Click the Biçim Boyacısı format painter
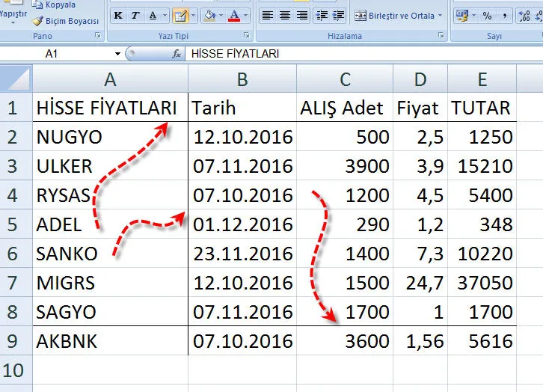This screenshot has width=543, height=392. click(x=66, y=21)
